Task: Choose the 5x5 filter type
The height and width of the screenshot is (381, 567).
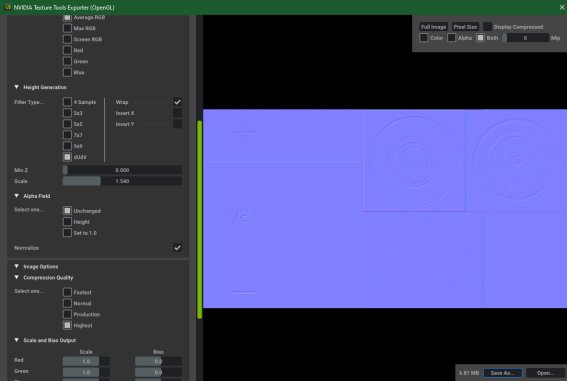Action: point(67,124)
